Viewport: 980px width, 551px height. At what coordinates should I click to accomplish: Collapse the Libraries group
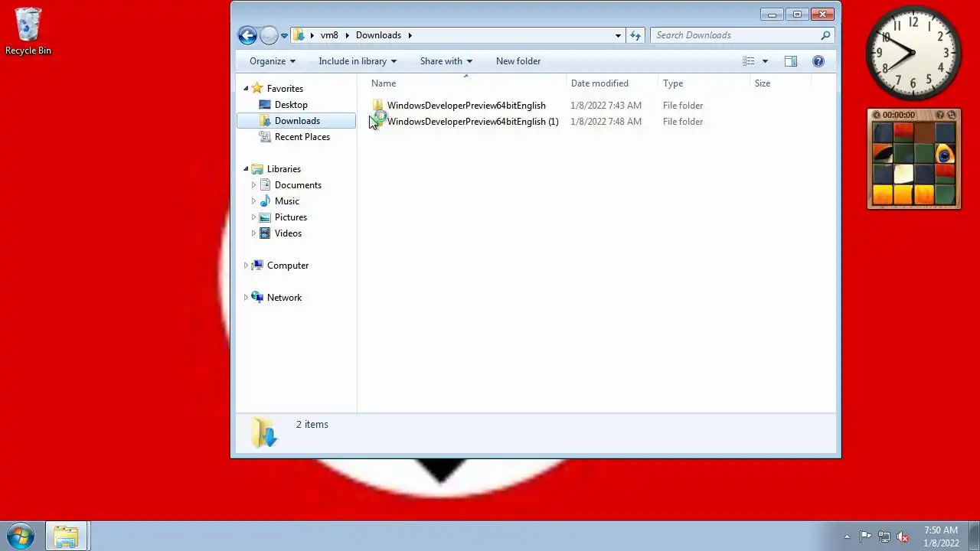pyautogui.click(x=246, y=169)
